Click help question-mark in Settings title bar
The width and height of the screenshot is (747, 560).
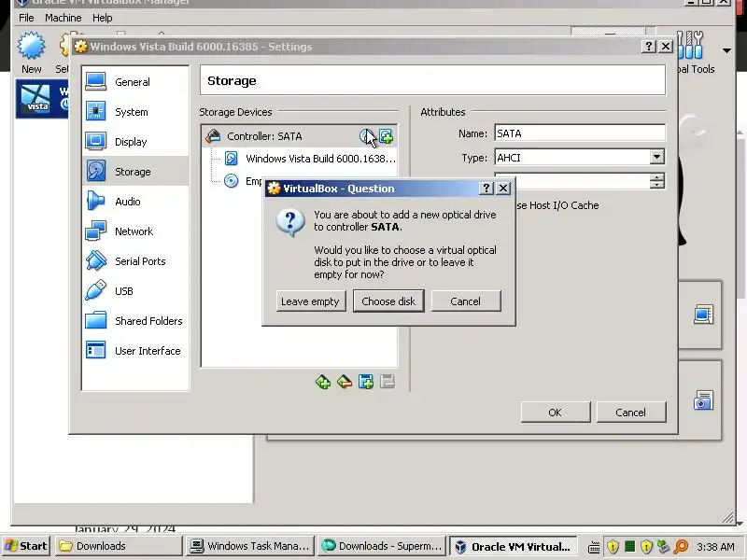pos(648,46)
